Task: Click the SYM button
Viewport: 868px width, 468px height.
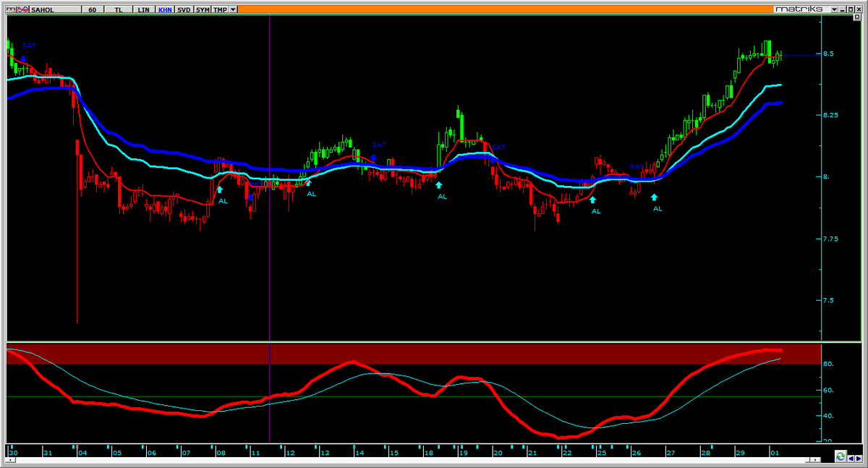Action: click(x=202, y=9)
